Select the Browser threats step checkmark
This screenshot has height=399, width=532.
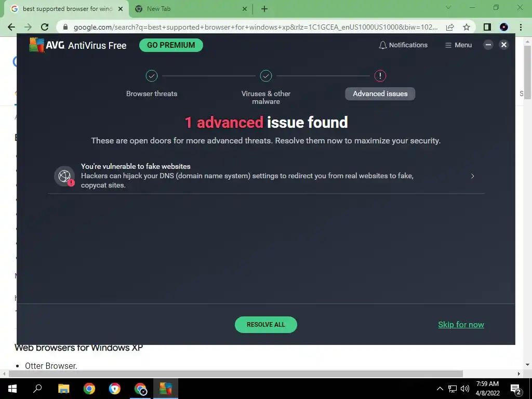pos(152,76)
